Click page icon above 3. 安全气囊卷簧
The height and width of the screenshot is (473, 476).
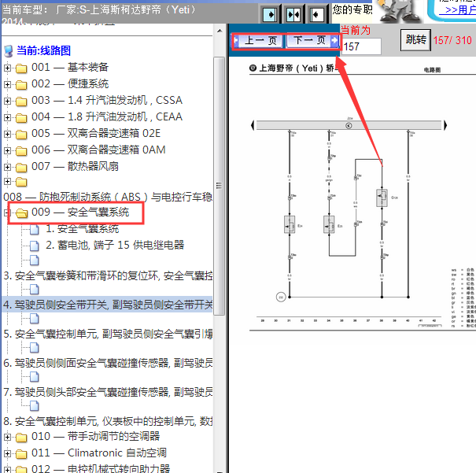click(x=35, y=261)
